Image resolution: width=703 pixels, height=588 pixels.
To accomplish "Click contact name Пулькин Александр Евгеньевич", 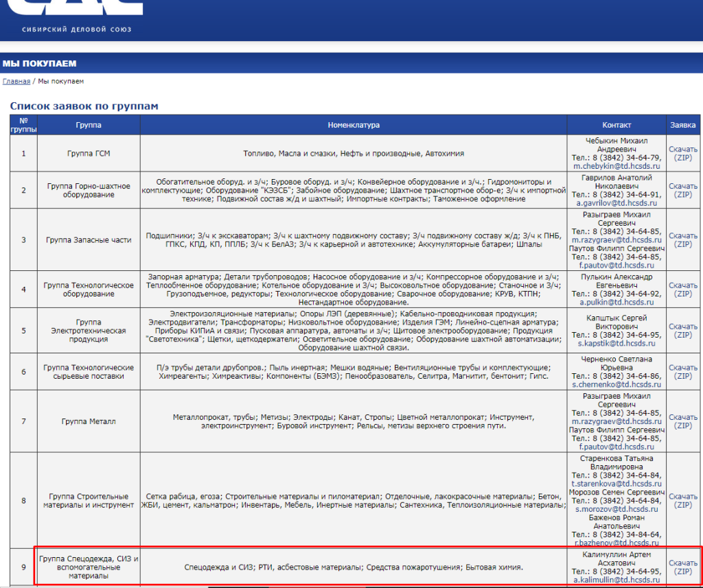I will tap(616, 281).
